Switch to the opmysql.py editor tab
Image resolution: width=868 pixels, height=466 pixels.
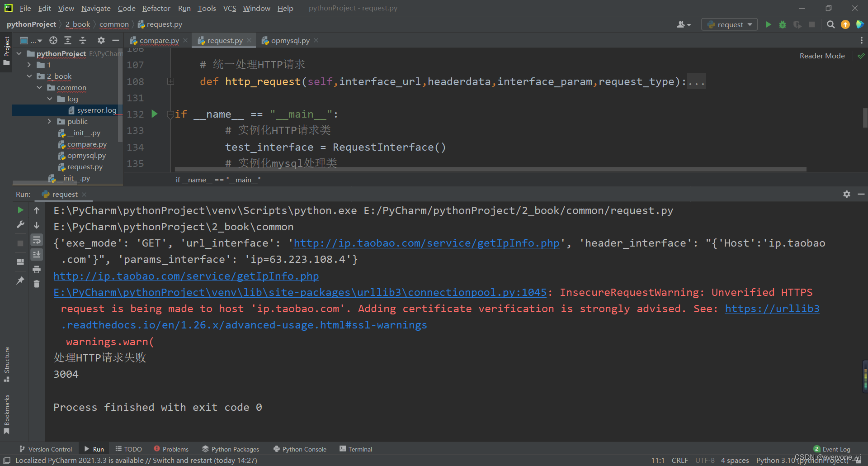coord(290,40)
